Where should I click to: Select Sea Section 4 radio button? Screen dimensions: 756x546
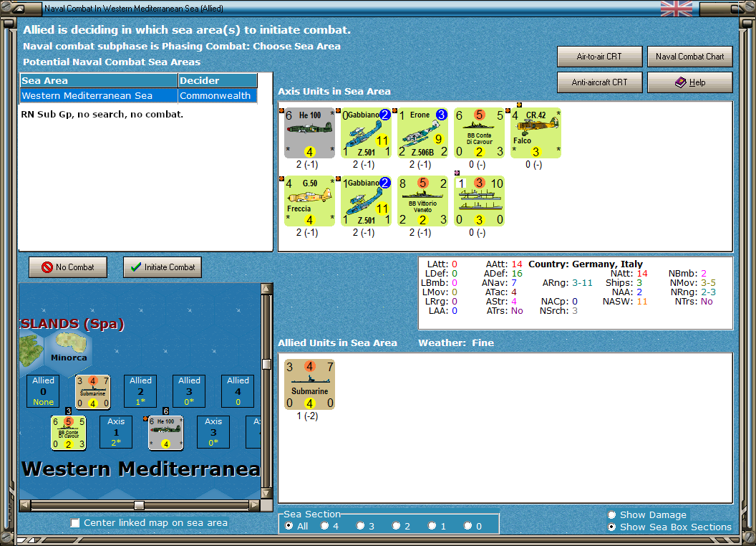pyautogui.click(x=324, y=526)
